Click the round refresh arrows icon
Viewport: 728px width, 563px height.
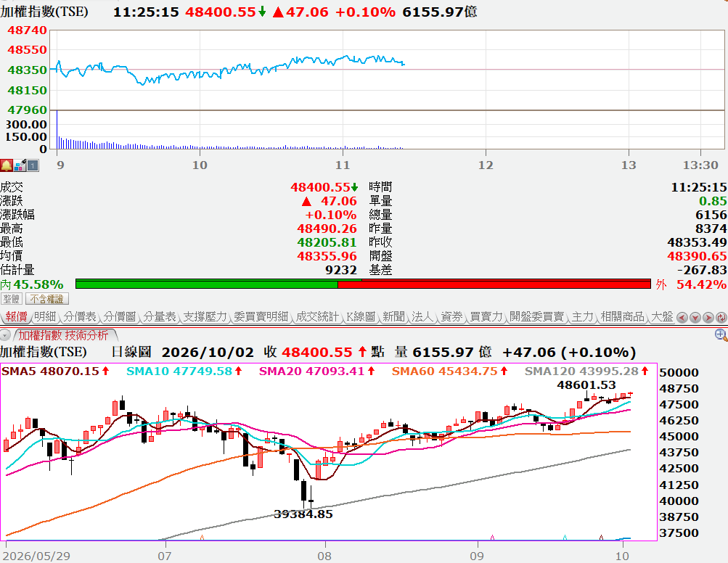721,318
